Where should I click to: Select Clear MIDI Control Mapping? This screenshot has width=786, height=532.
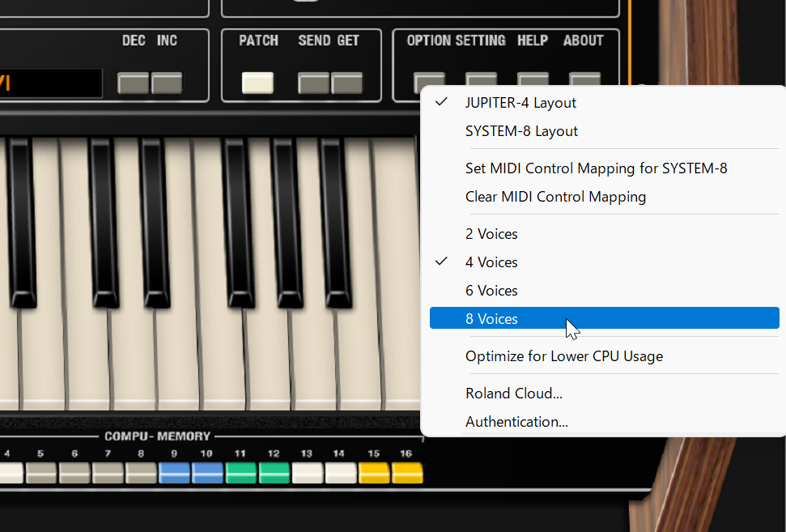(x=604, y=197)
